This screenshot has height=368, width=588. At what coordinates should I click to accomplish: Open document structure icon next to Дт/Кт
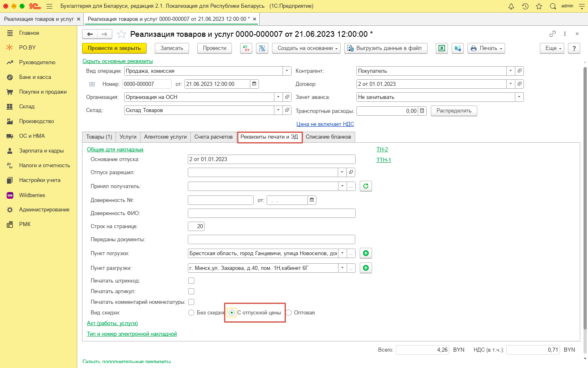262,48
